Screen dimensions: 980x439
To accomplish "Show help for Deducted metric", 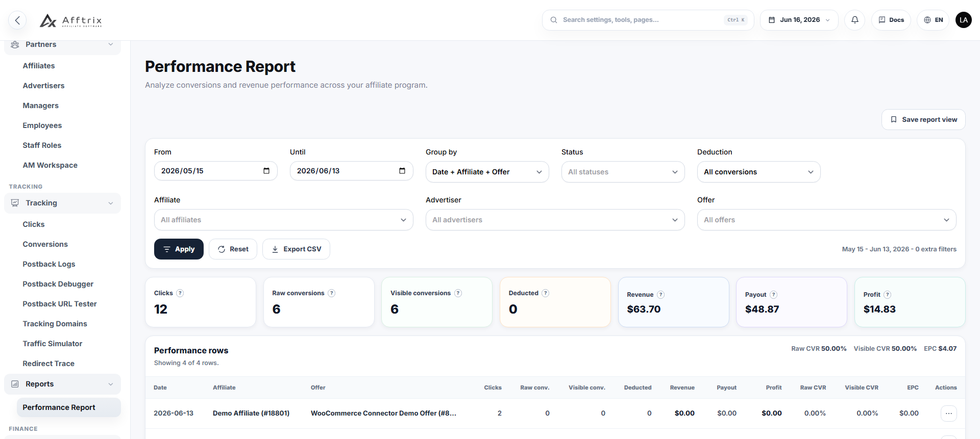I will [x=545, y=293].
